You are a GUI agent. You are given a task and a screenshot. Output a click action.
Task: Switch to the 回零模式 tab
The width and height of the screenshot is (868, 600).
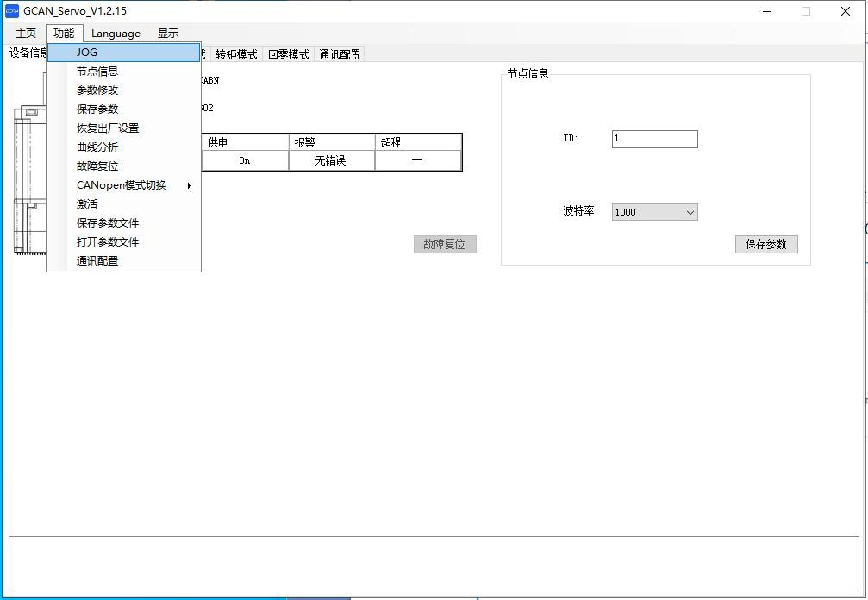[x=288, y=54]
